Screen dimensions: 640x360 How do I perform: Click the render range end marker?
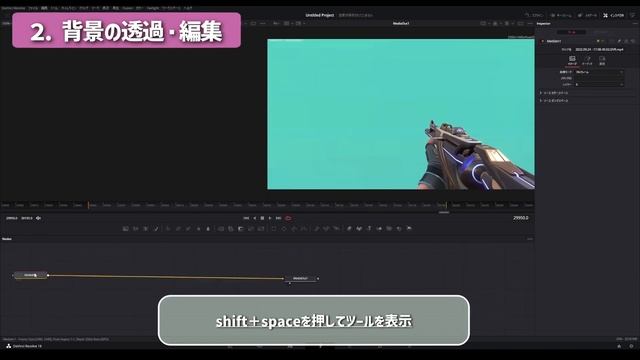[446, 205]
